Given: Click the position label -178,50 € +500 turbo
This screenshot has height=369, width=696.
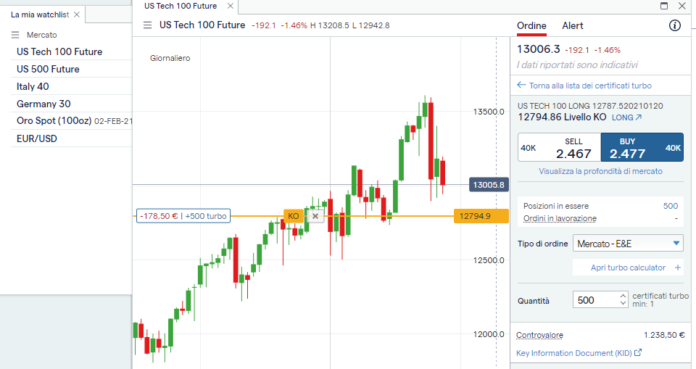Looking at the screenshot, I should [x=183, y=216].
